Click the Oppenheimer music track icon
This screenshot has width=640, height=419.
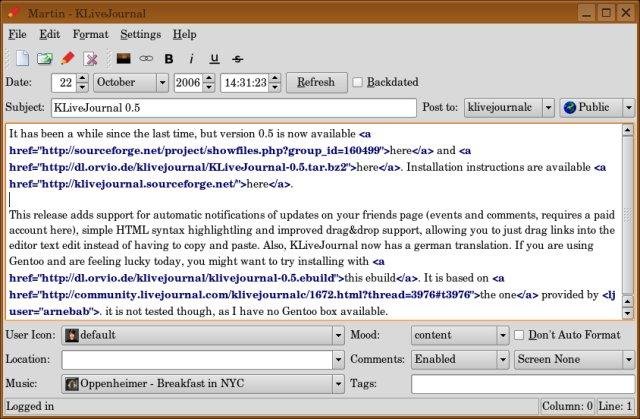click(72, 384)
